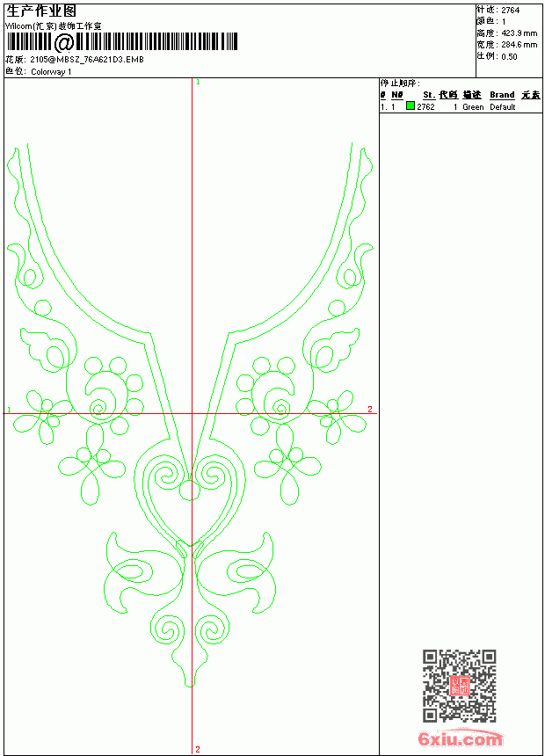This screenshot has width=545, height=756.
Task: Click the Default brand entry
Action: coord(503,107)
